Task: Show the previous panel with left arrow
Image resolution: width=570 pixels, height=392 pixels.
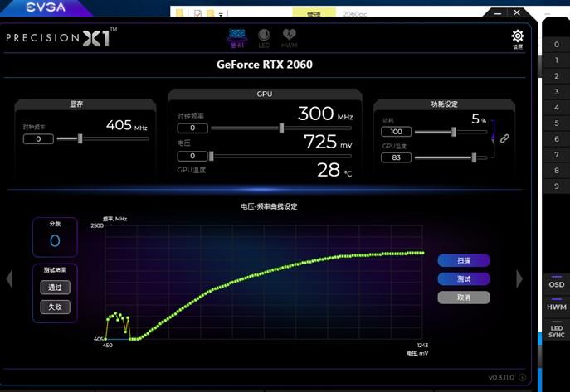Action: 10,278
